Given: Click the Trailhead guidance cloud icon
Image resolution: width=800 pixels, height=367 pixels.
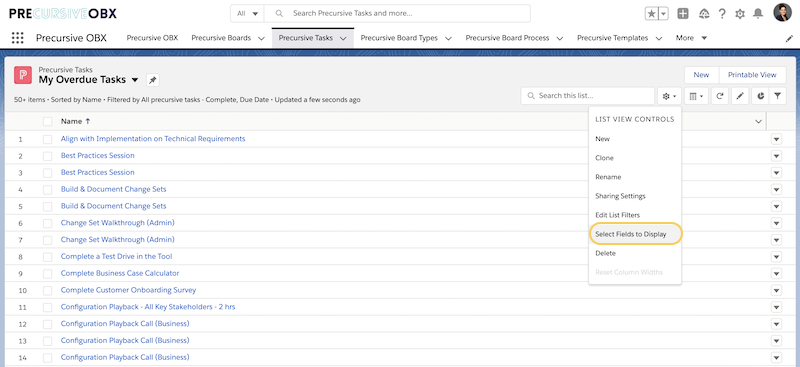Looking at the screenshot, I should (704, 14).
